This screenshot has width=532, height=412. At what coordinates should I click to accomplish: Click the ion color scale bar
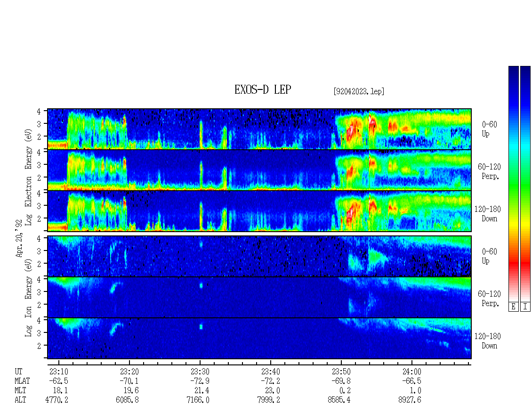(525, 184)
